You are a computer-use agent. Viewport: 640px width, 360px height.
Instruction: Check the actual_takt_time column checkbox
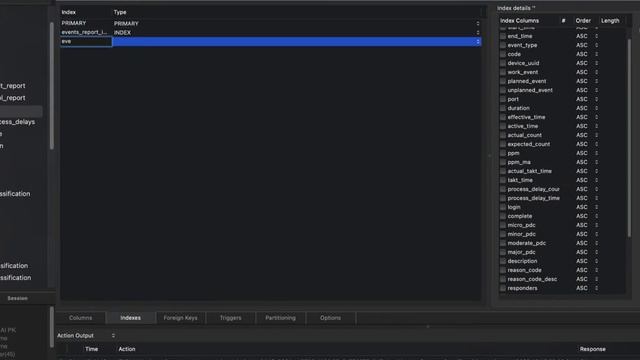(503, 171)
